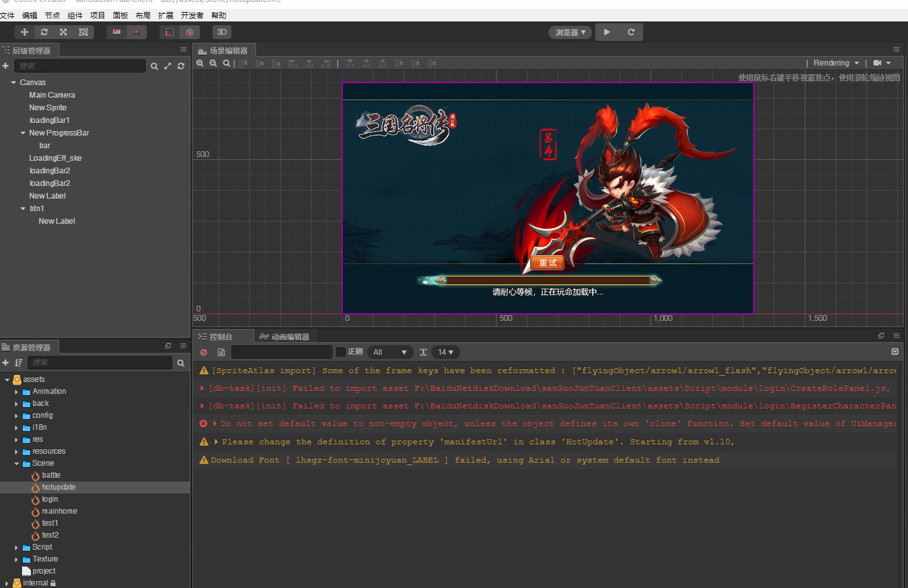Clear the console log
The image size is (908, 588).
point(204,352)
